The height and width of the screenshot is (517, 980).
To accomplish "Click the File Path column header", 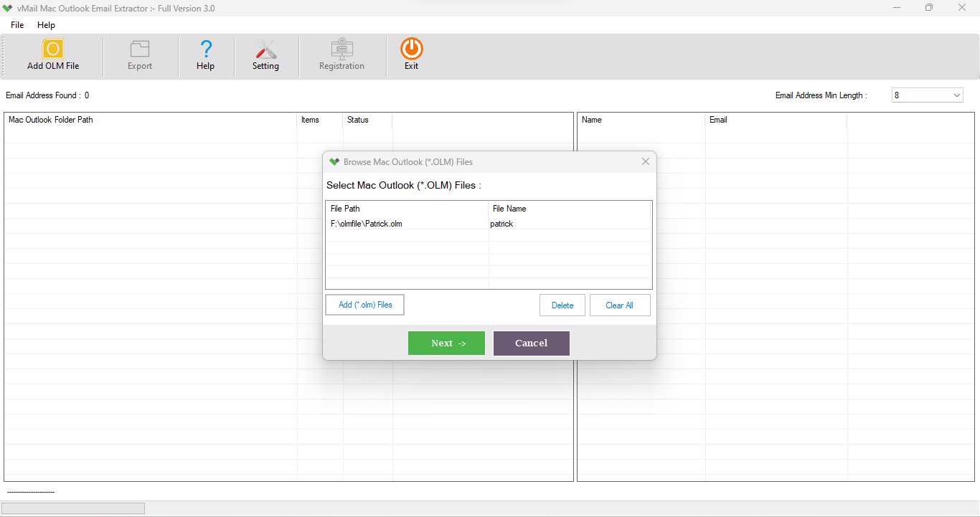I will pyautogui.click(x=407, y=209).
